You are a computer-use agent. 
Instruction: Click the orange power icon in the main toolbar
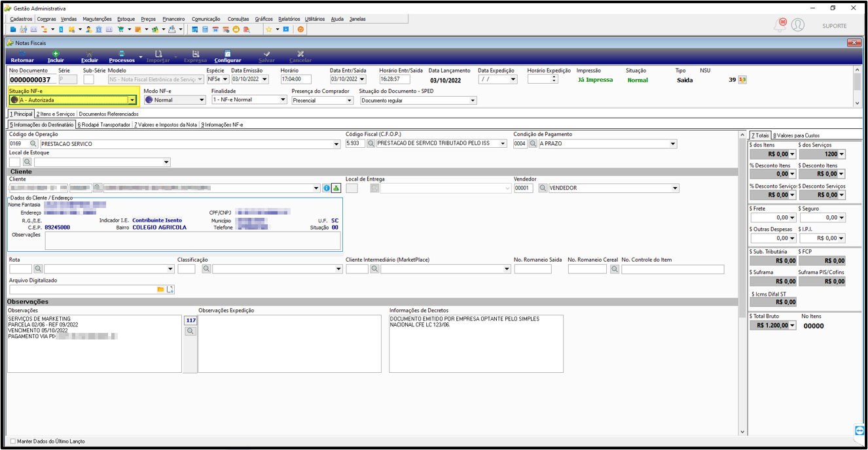(300, 29)
